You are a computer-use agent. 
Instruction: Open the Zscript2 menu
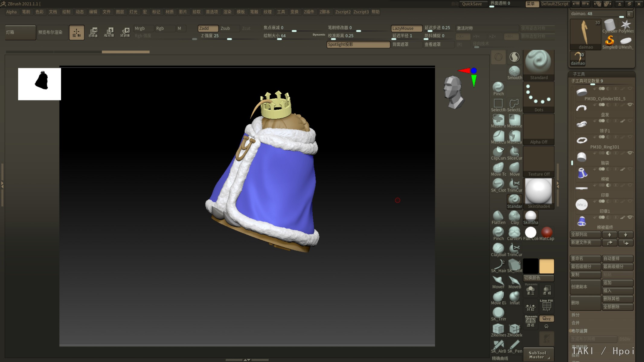point(343,12)
